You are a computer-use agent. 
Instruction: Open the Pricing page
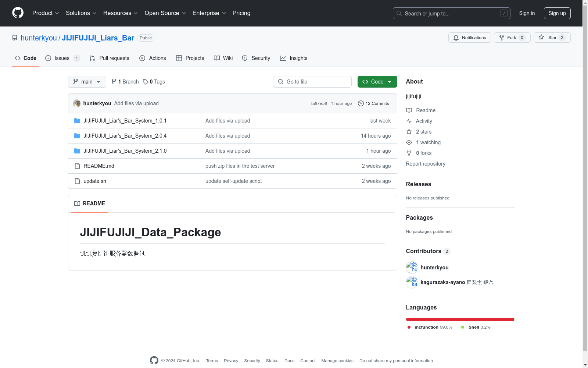click(241, 13)
